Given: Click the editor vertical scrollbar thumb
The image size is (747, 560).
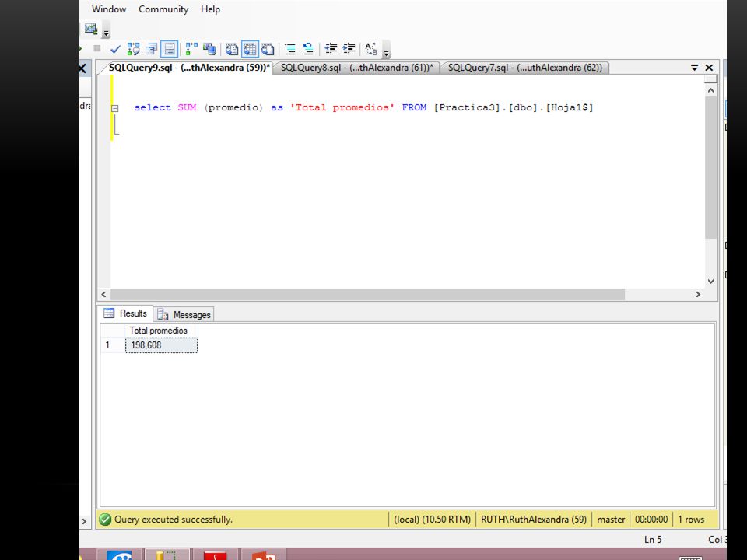Looking at the screenshot, I should [x=710, y=168].
